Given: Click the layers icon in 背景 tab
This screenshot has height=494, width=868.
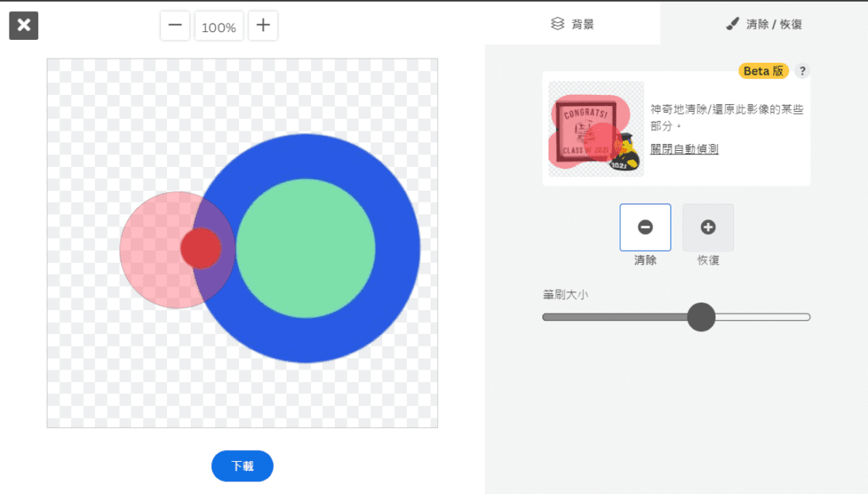Looking at the screenshot, I should point(558,23).
